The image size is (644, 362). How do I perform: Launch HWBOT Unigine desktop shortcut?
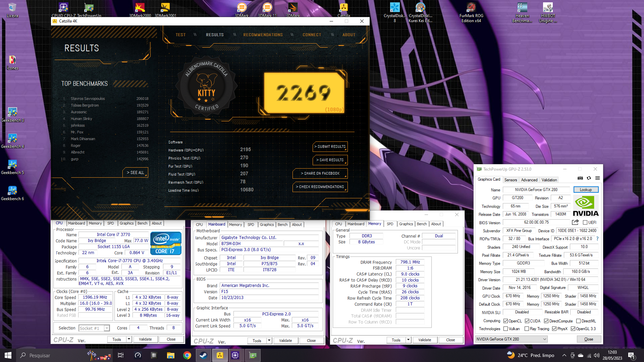548,13
